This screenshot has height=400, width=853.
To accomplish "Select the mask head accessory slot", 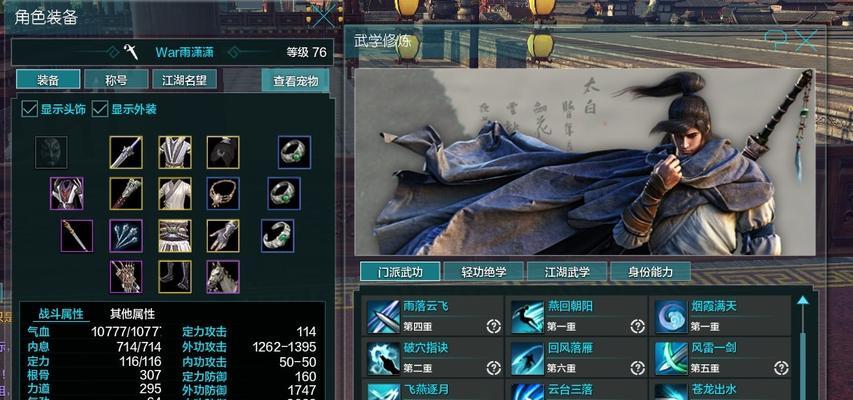I will [52, 152].
